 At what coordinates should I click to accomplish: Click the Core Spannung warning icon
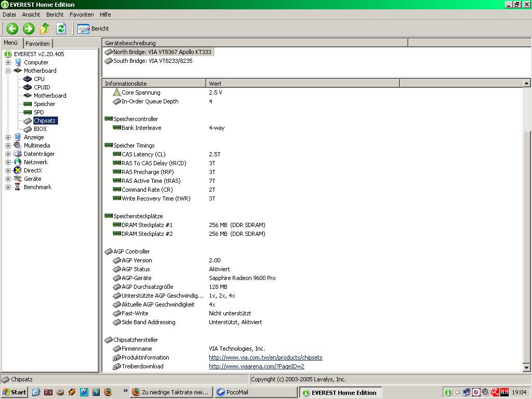[x=117, y=92]
